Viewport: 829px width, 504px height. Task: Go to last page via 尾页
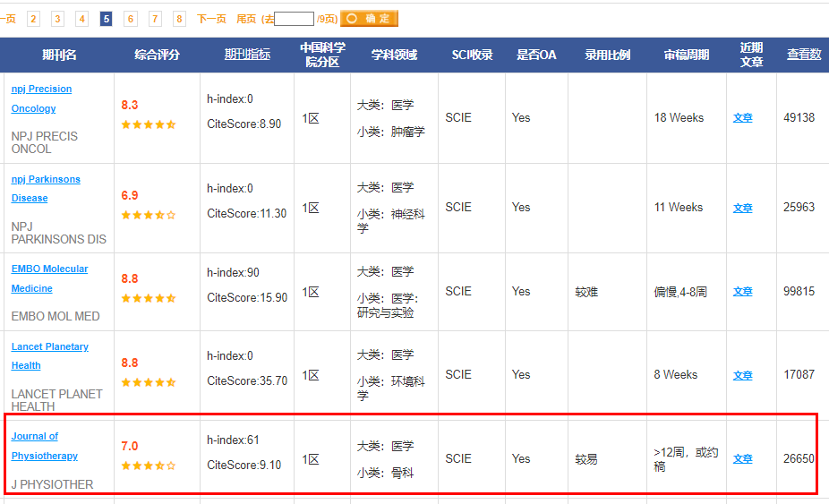click(245, 19)
